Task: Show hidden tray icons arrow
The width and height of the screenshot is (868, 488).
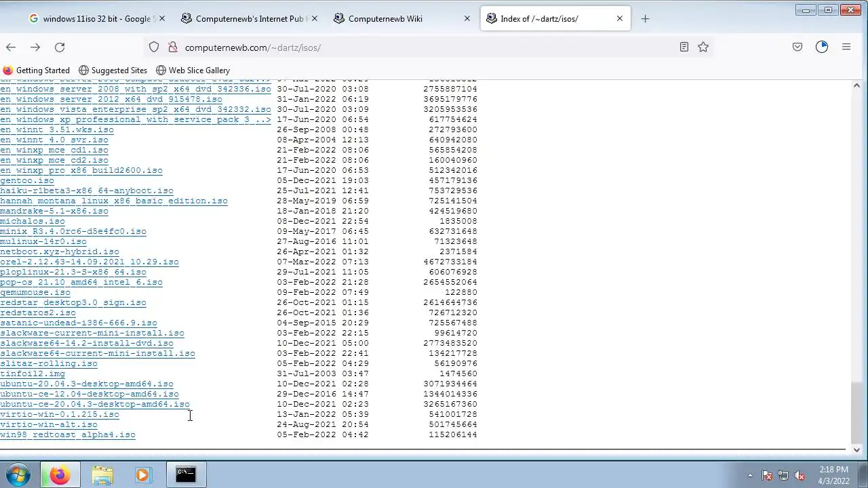Action: point(750,475)
